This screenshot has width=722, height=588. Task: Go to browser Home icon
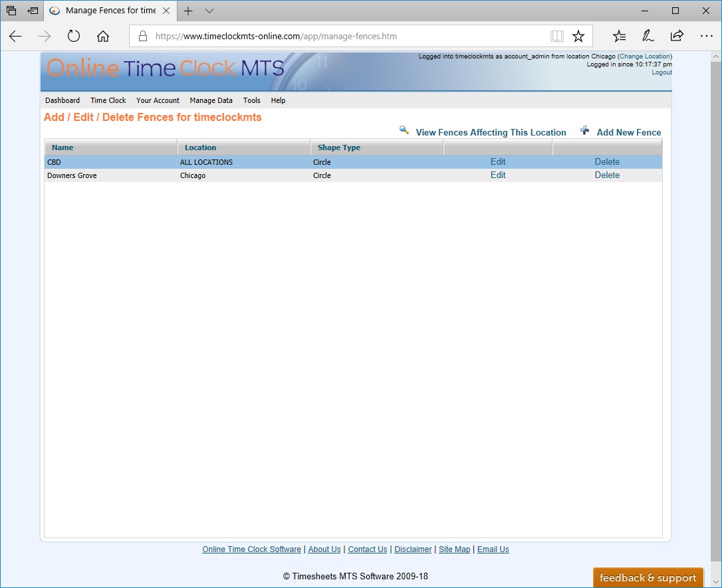(x=103, y=36)
